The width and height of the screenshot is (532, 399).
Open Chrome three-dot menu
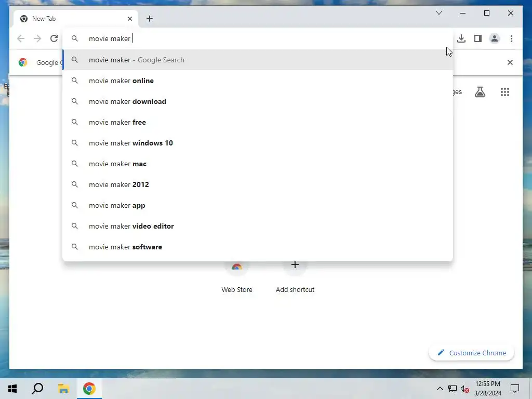511,38
